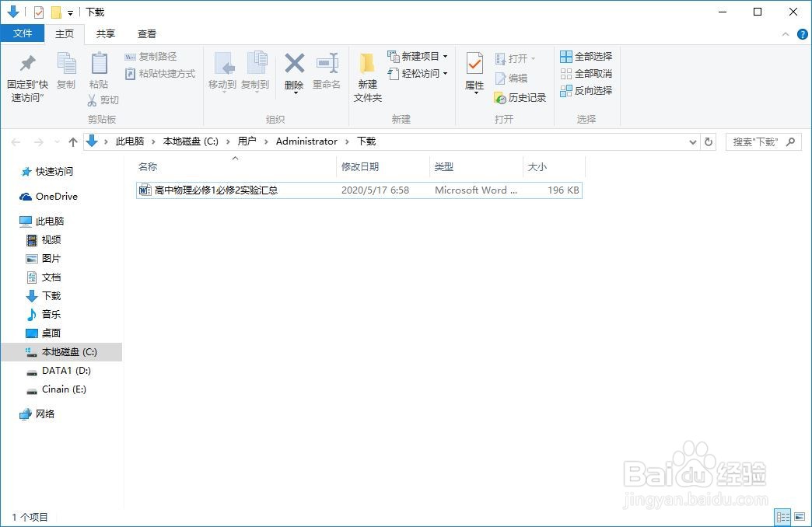Open Pictures (图片) folder in sidebar
The height and width of the screenshot is (527, 812).
(44, 258)
